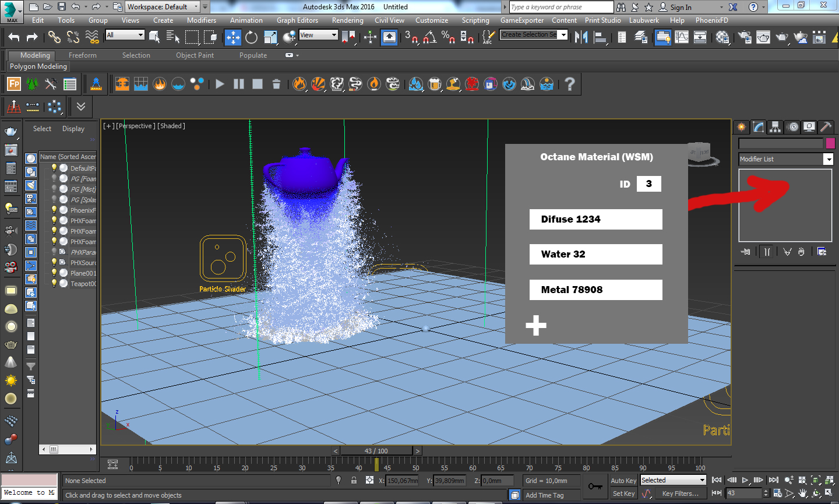Click the Mirror tool icon
Screen dimensions: 839x504
tap(581, 37)
